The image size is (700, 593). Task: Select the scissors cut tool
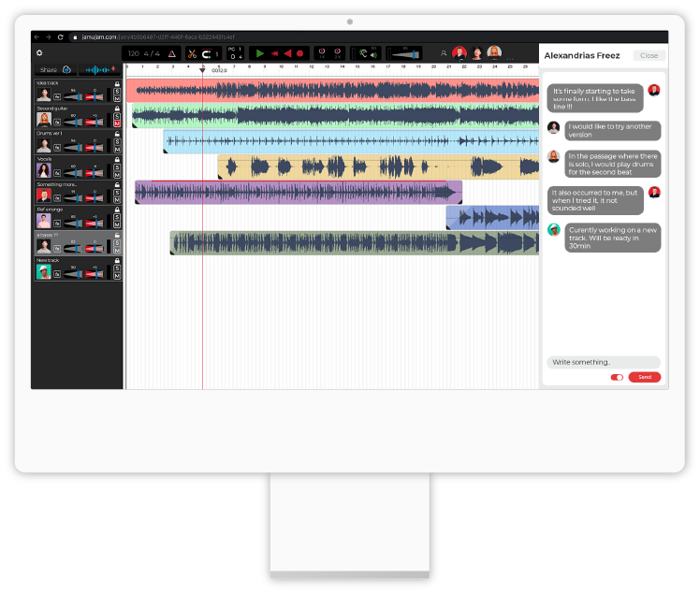(x=191, y=54)
